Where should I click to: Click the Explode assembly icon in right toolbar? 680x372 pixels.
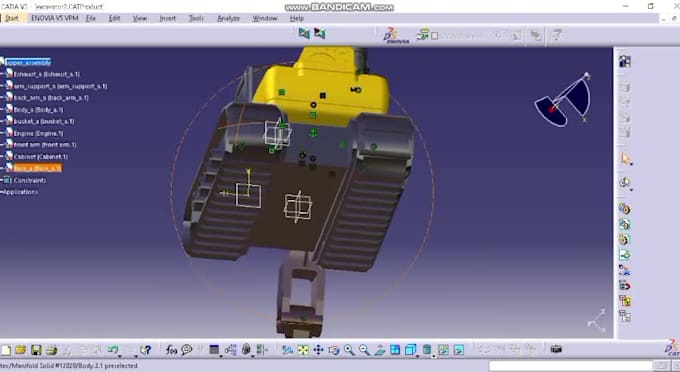(624, 301)
